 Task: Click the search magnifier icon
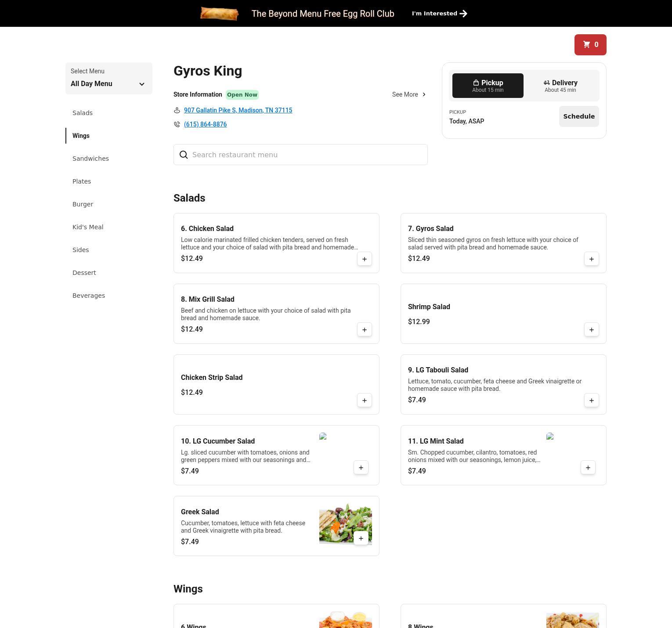[x=184, y=155]
